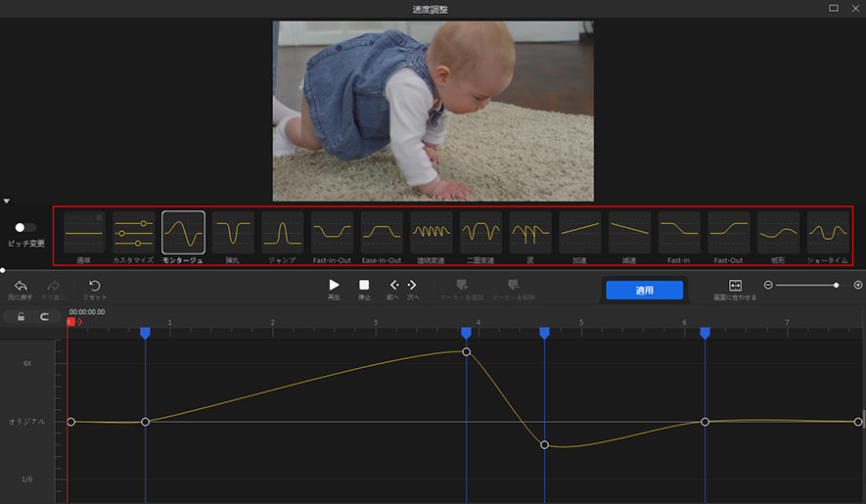Click the 6X speed axis label
This screenshot has height=504, width=866.
point(27,364)
